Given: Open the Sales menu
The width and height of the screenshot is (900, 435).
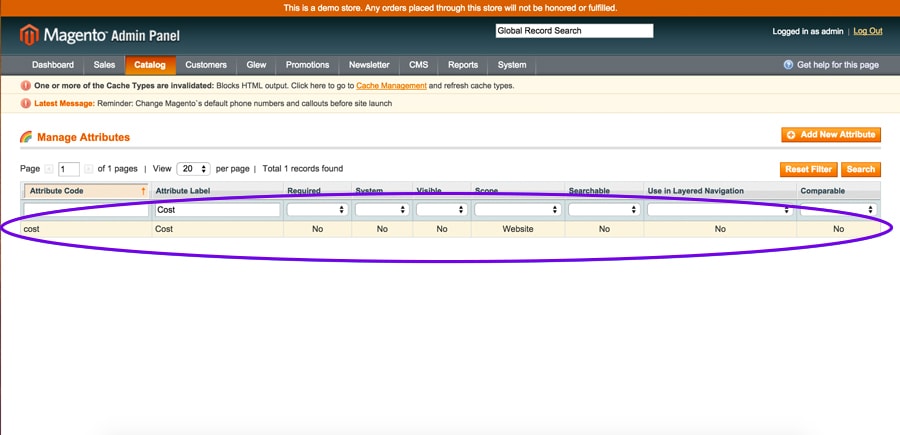Looking at the screenshot, I should (104, 65).
